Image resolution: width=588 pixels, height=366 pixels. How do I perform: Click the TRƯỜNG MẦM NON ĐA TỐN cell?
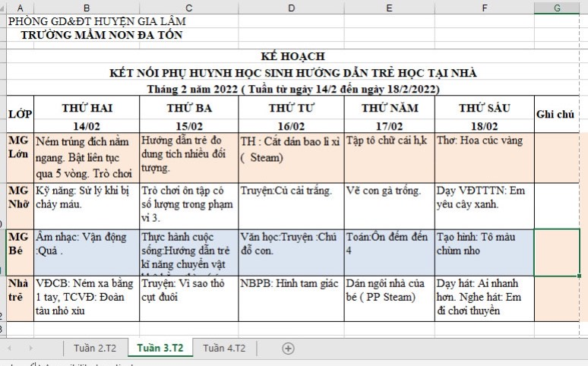[x=101, y=35]
